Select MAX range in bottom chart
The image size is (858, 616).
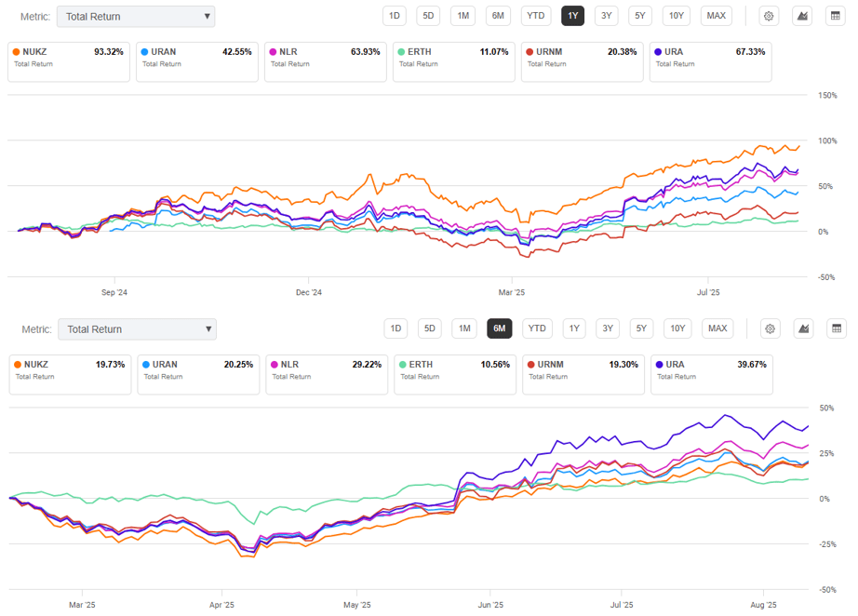coord(717,328)
